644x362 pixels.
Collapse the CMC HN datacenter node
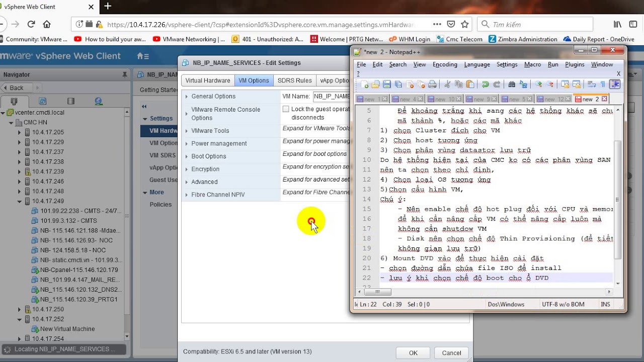[11, 123]
